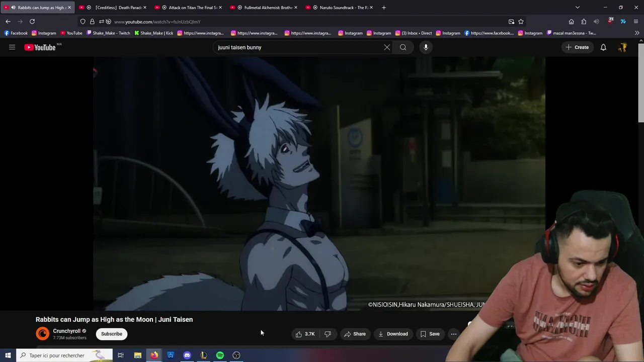Show more bookmarks chevron
The image size is (644, 362).
tap(637, 33)
